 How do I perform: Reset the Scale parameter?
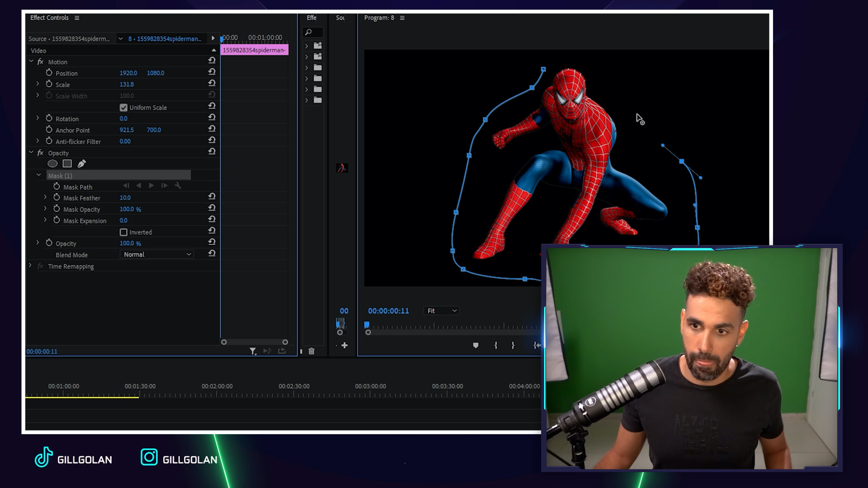pyautogui.click(x=212, y=83)
